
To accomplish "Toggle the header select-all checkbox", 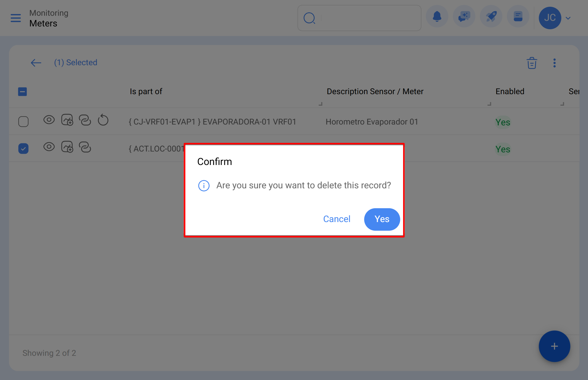I will click(23, 92).
